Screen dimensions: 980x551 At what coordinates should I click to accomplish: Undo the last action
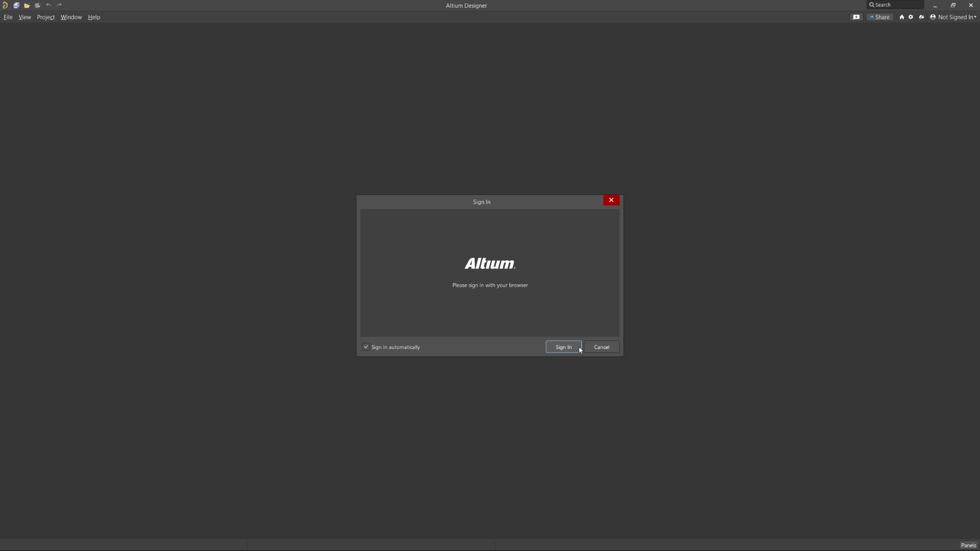coord(48,5)
